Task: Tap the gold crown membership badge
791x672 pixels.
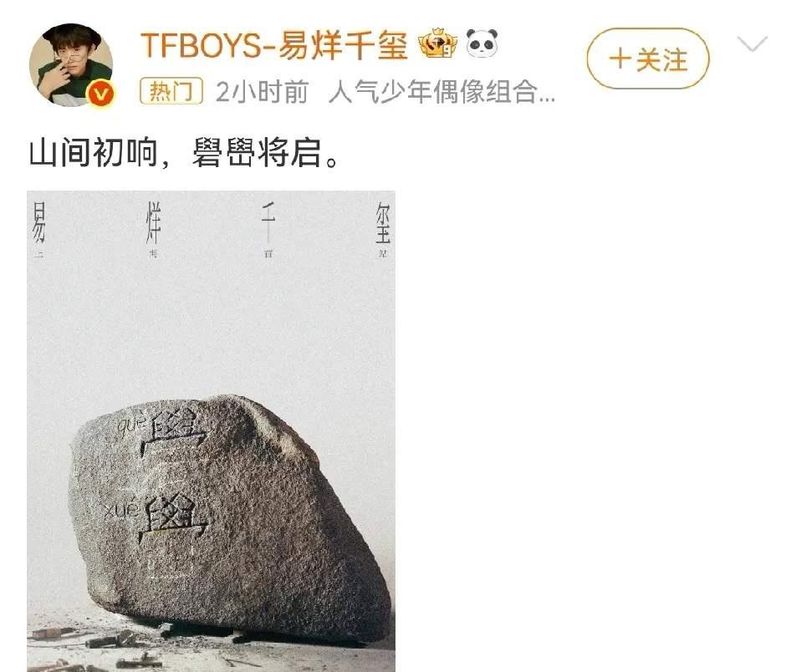Action: pyautogui.click(x=438, y=43)
